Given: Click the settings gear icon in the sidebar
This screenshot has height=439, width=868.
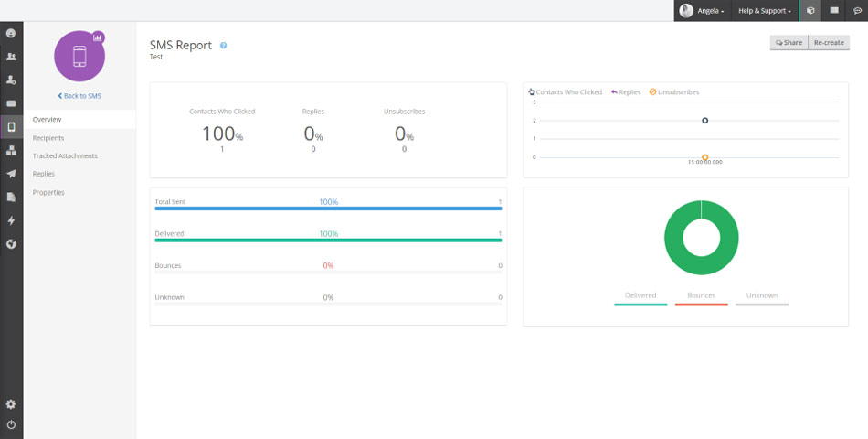Looking at the screenshot, I should [11, 404].
